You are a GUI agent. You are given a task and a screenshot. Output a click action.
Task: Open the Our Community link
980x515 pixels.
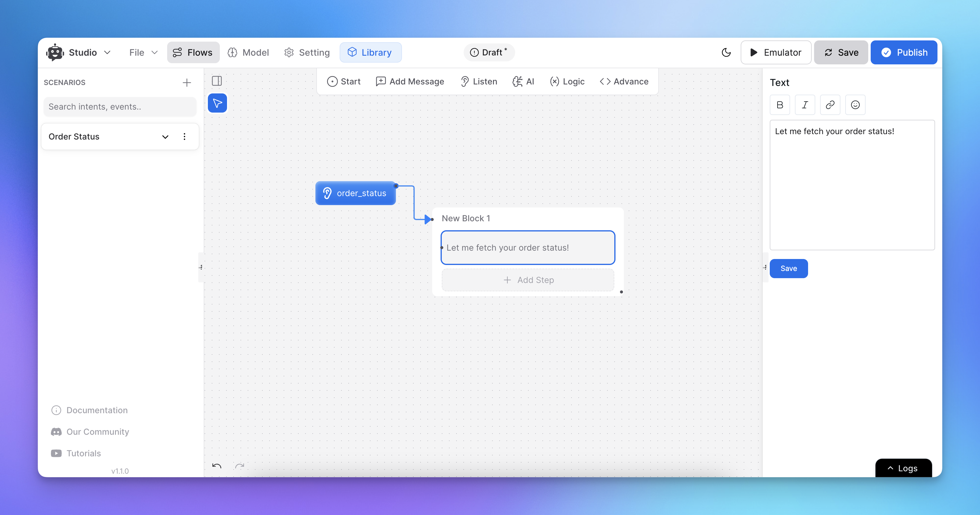(90, 432)
